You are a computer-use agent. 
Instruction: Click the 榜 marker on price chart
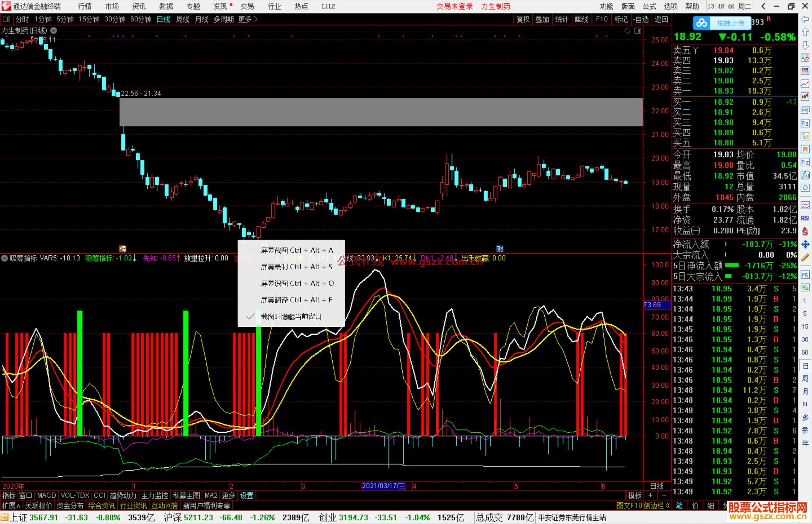(x=123, y=249)
